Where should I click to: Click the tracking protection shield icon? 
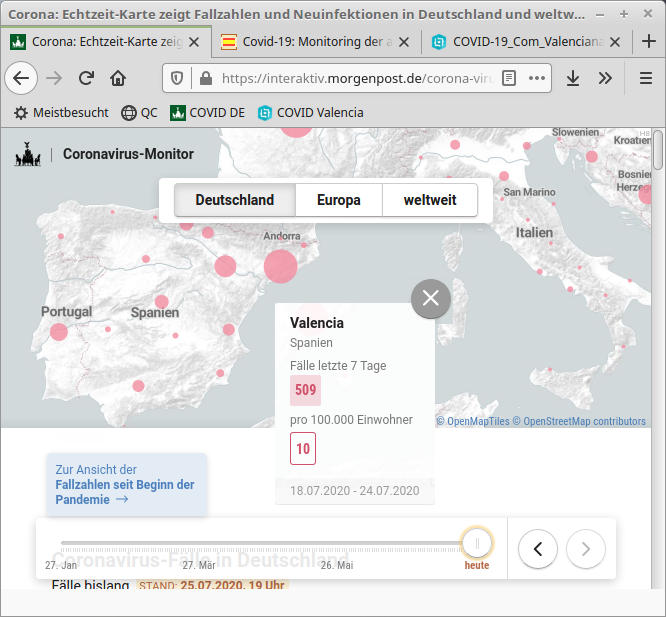(177, 78)
